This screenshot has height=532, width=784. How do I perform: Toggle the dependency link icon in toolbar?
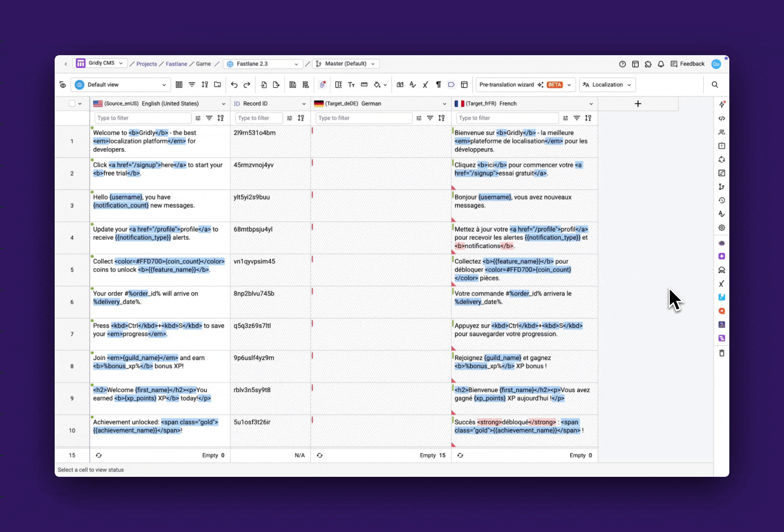pos(323,85)
